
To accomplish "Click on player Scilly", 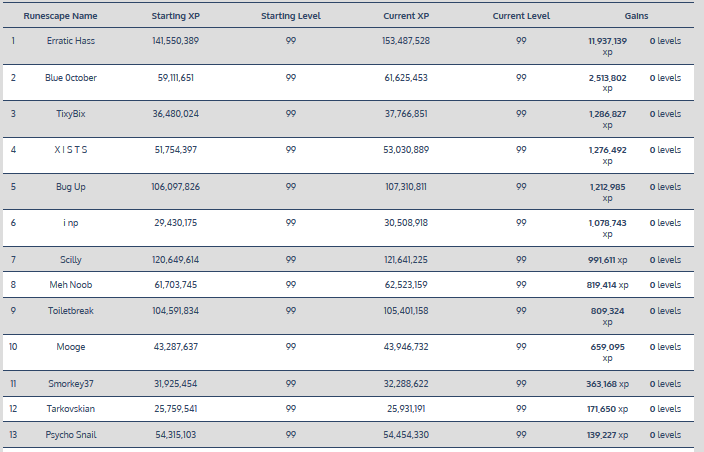I will pos(71,260).
